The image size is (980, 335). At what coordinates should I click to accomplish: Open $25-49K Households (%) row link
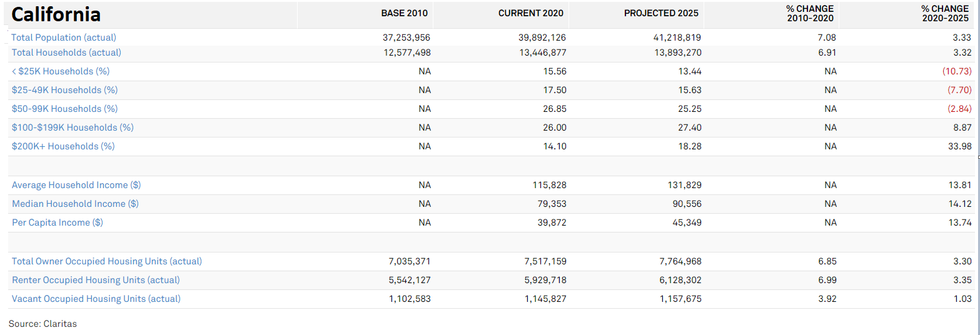click(65, 90)
